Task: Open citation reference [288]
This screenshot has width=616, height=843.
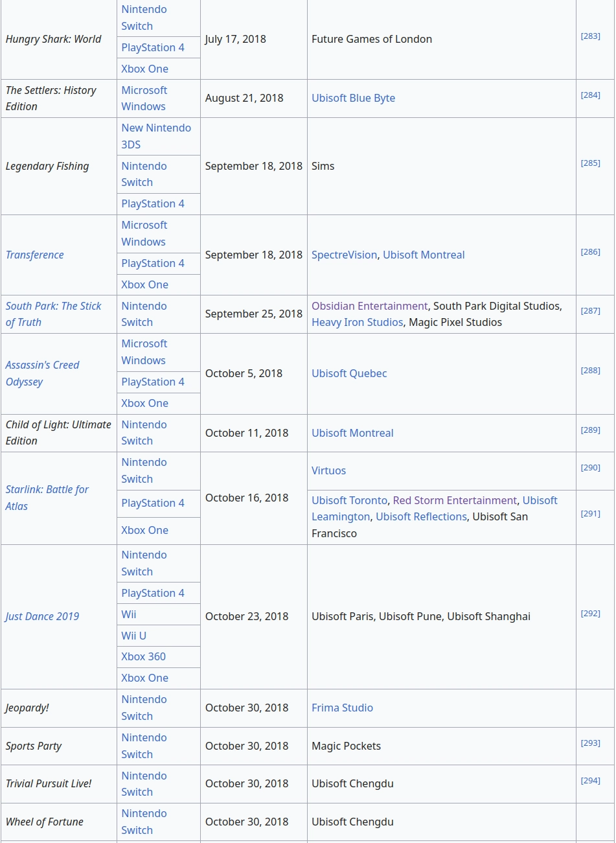Action: (590, 371)
